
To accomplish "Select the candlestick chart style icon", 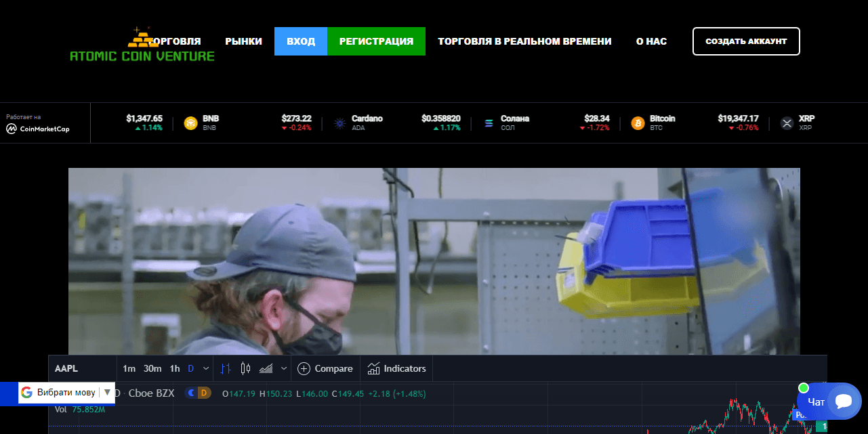I will (x=245, y=368).
